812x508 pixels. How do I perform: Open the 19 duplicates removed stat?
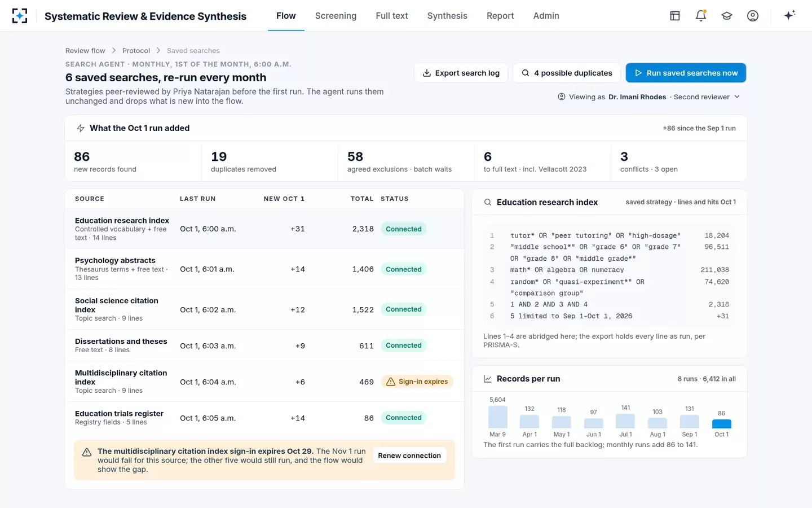click(270, 161)
